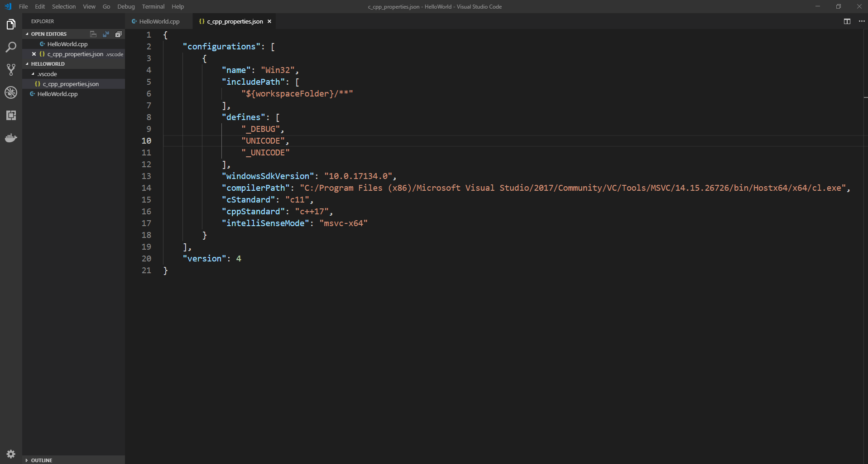868x464 pixels.
Task: Click the "includePath" key text
Action: pyautogui.click(x=253, y=82)
